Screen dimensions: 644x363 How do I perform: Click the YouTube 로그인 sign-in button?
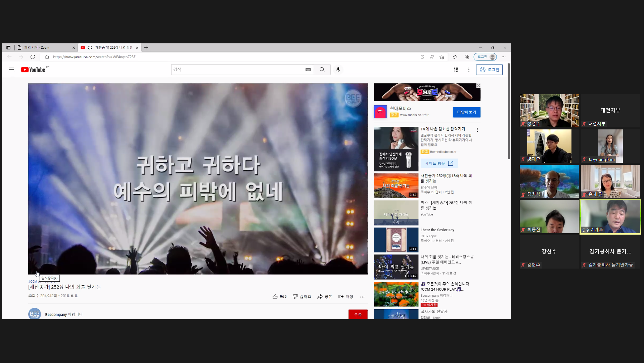(489, 70)
